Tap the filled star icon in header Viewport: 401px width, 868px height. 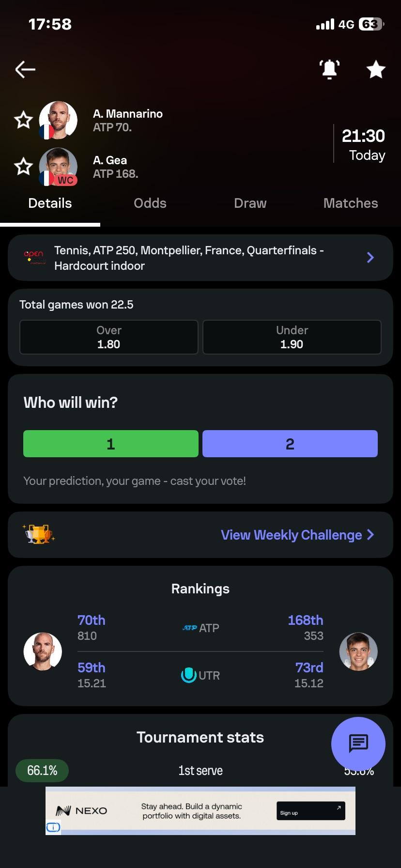376,70
